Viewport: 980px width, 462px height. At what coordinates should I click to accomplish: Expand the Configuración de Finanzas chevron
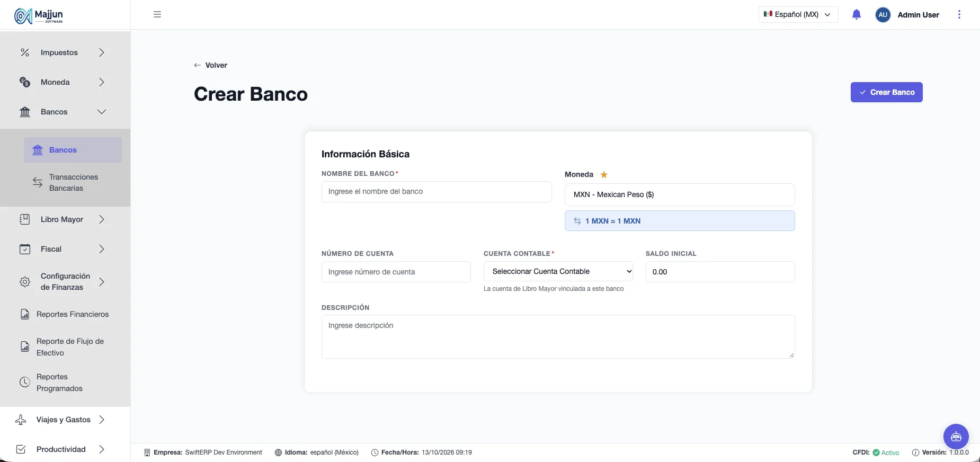click(102, 282)
